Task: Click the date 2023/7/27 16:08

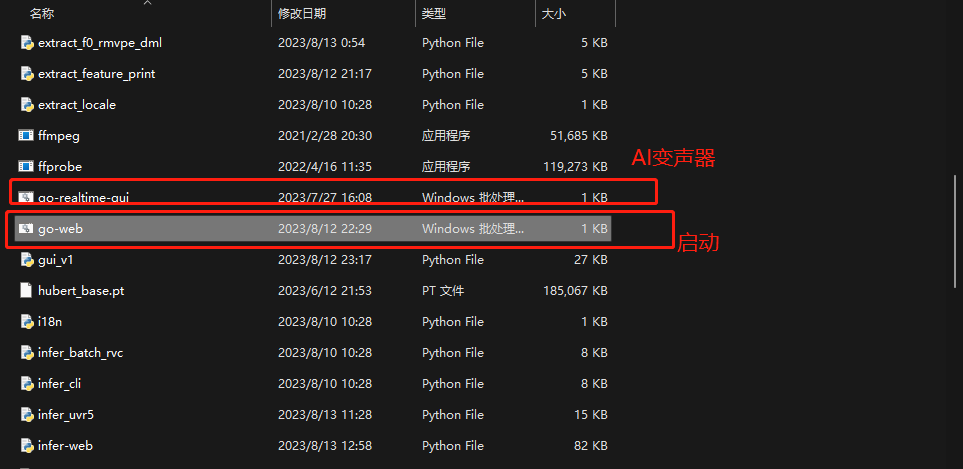Action: pos(324,198)
